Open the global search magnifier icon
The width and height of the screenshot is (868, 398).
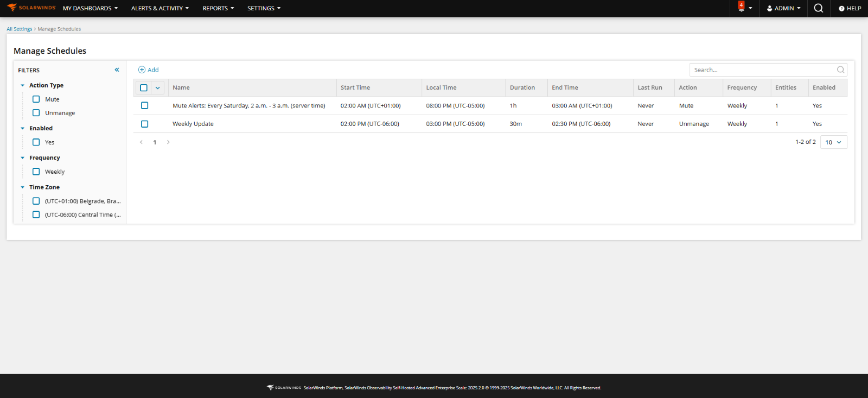pos(819,8)
